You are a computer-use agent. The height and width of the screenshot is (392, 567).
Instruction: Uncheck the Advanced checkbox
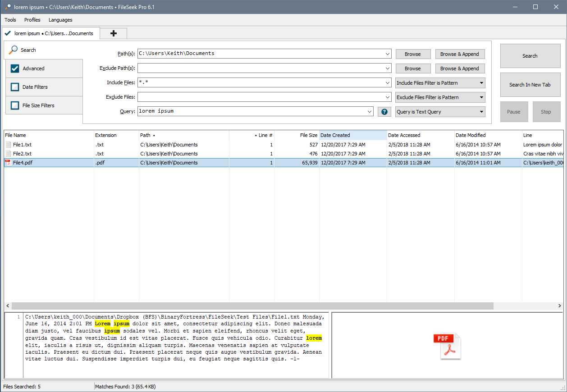pos(15,68)
